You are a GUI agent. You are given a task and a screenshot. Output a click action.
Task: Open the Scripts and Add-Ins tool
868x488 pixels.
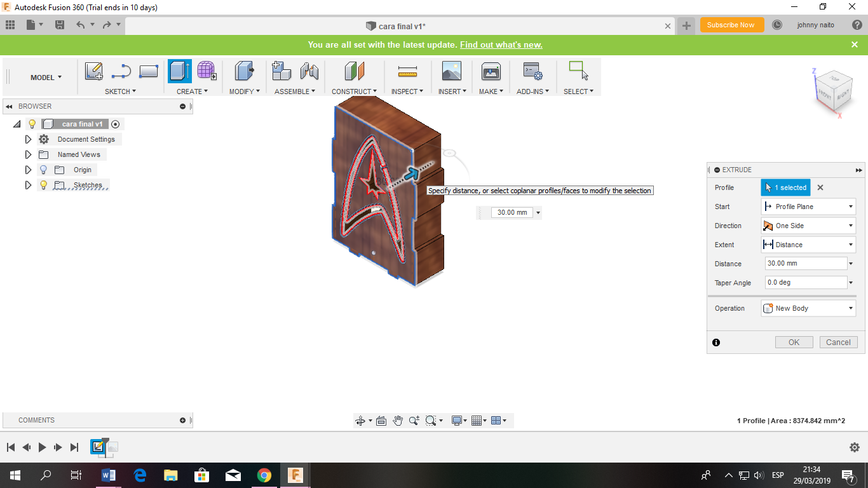pyautogui.click(x=532, y=71)
